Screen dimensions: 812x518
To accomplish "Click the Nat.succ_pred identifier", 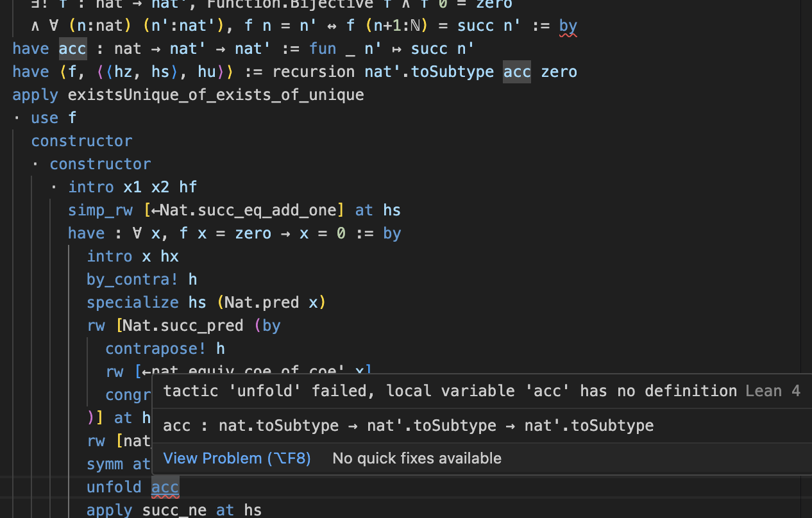I will point(183,326).
